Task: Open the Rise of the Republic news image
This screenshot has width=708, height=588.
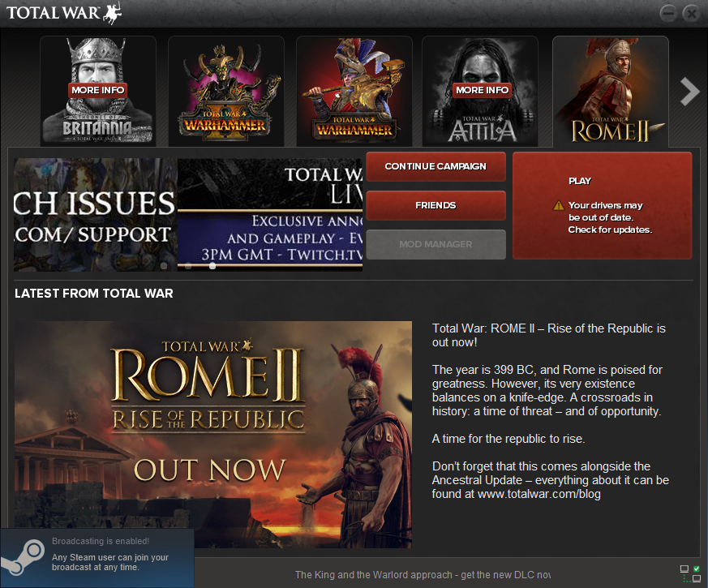Action: click(x=212, y=435)
